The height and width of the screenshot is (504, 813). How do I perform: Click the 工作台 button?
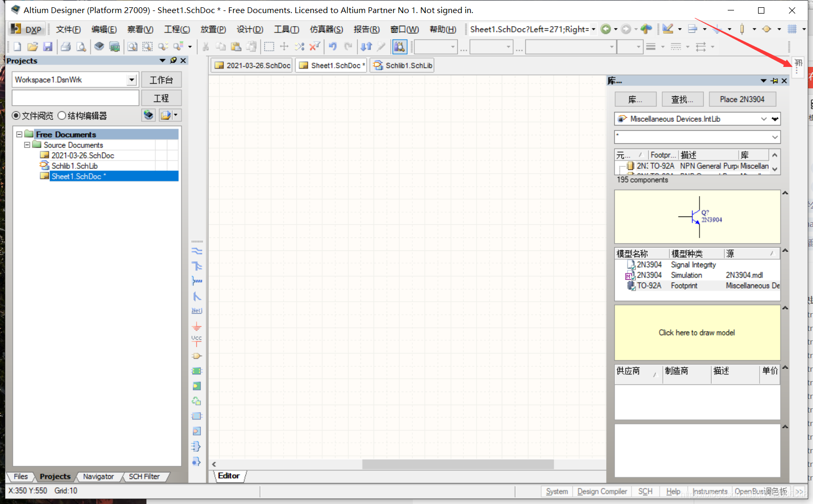click(x=161, y=79)
